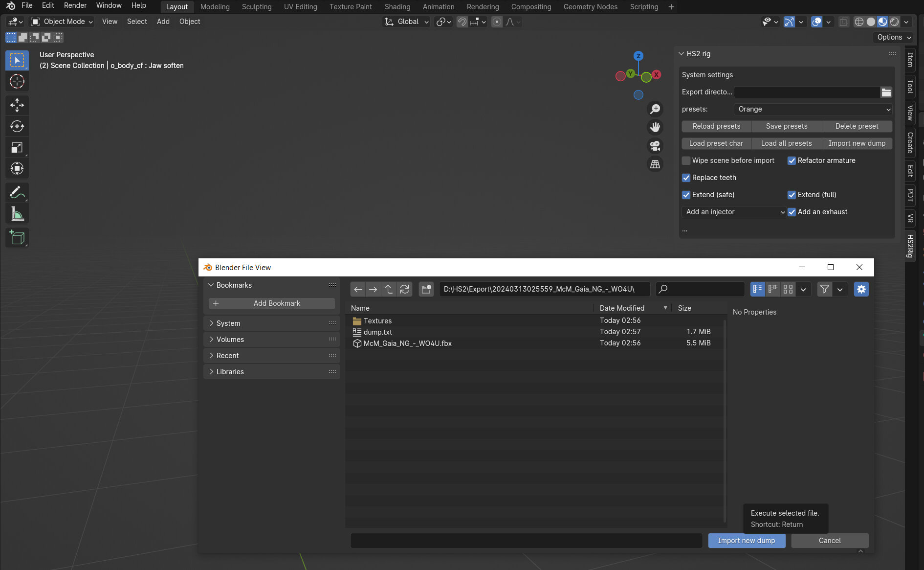Click the file path field in File View
Image resolution: width=924 pixels, height=570 pixels.
coord(544,289)
